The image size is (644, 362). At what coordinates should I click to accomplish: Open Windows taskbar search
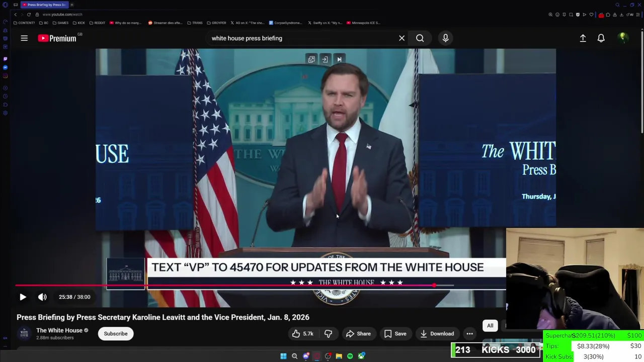point(294,356)
